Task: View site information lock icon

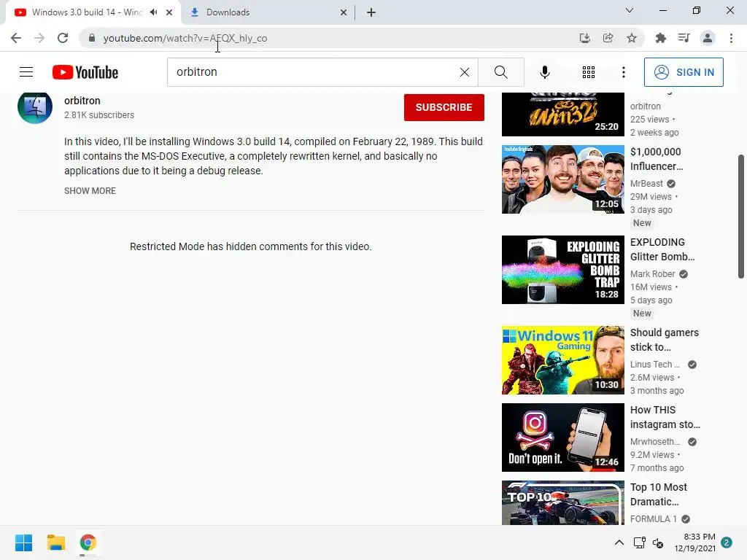Action: click(x=92, y=38)
